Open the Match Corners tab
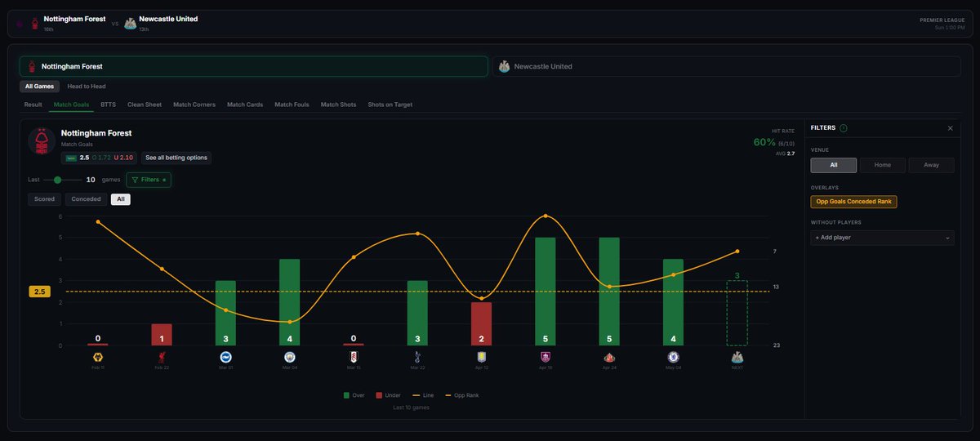 point(194,105)
